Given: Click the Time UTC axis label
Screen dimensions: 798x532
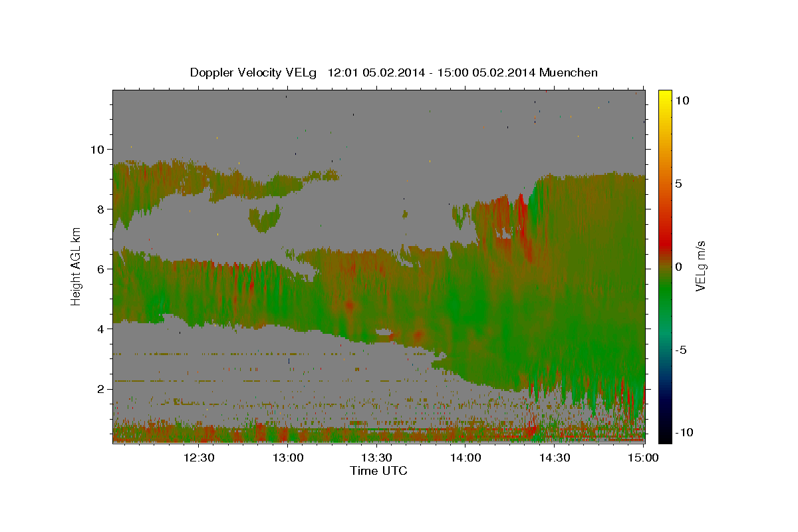Looking at the screenshot, I should (x=378, y=471).
